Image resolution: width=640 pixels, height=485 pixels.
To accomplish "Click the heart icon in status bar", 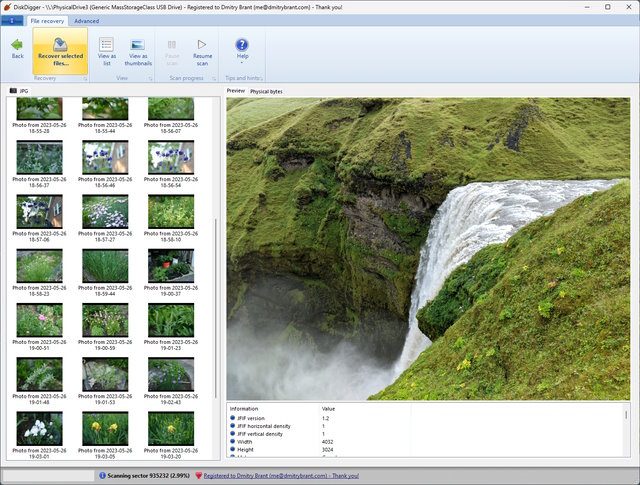I will tap(198, 476).
